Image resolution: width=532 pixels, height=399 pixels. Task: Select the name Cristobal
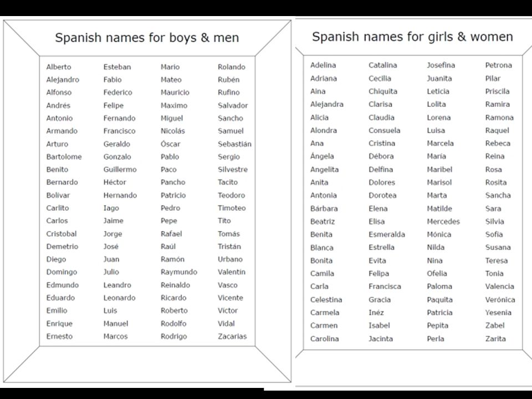pyautogui.click(x=62, y=234)
